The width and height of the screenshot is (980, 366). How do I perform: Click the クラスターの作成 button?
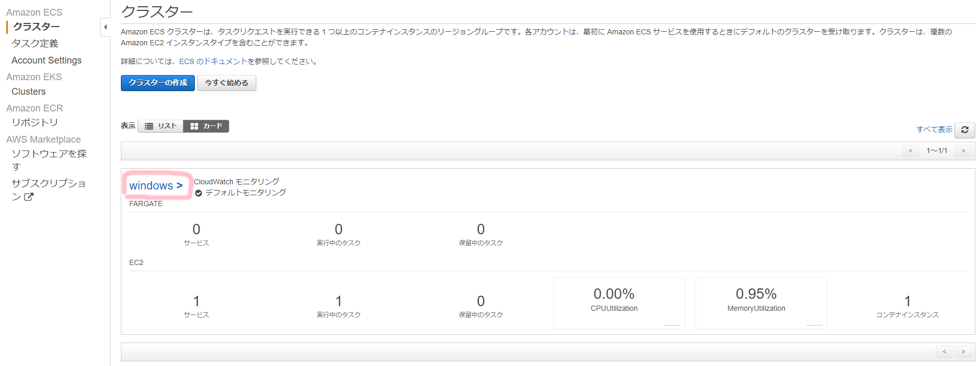[x=158, y=83]
